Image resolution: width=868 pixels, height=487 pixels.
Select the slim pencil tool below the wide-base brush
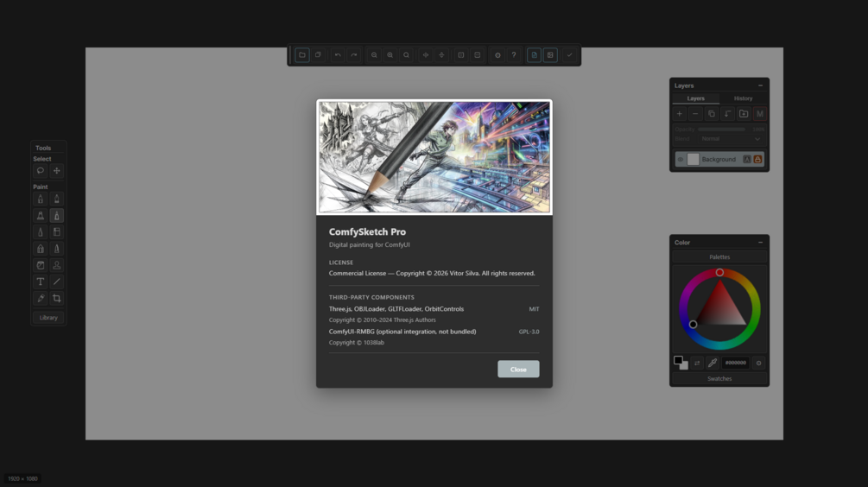click(41, 232)
